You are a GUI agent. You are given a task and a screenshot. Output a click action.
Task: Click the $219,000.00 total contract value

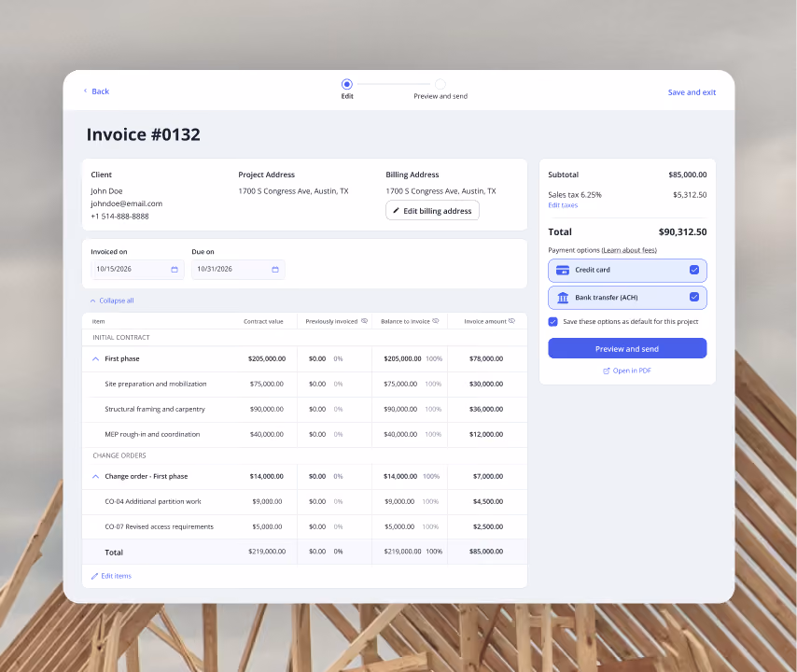(x=267, y=552)
